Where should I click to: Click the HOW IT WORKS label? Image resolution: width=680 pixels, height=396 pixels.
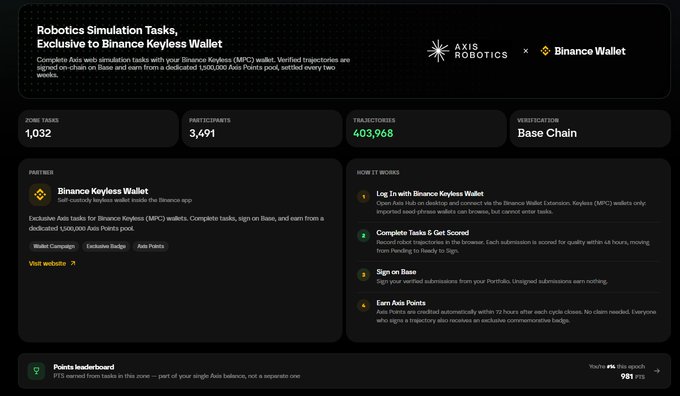[x=378, y=172]
